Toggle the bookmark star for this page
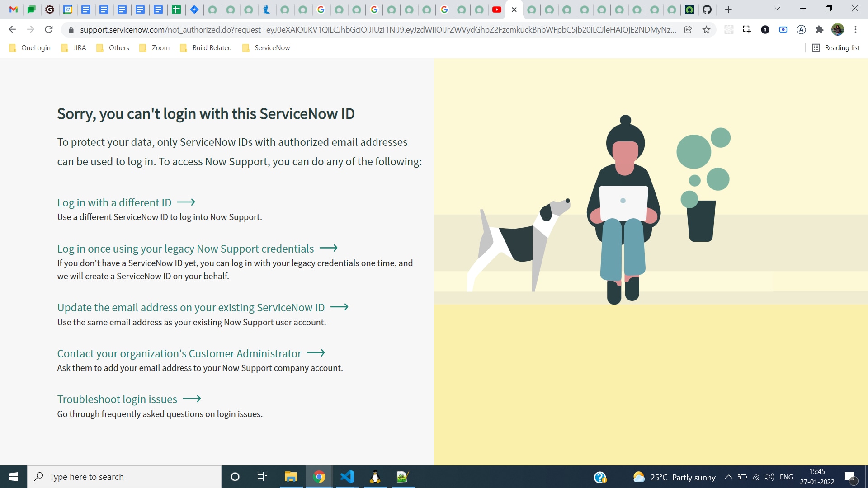The image size is (868, 488). pos(707,29)
